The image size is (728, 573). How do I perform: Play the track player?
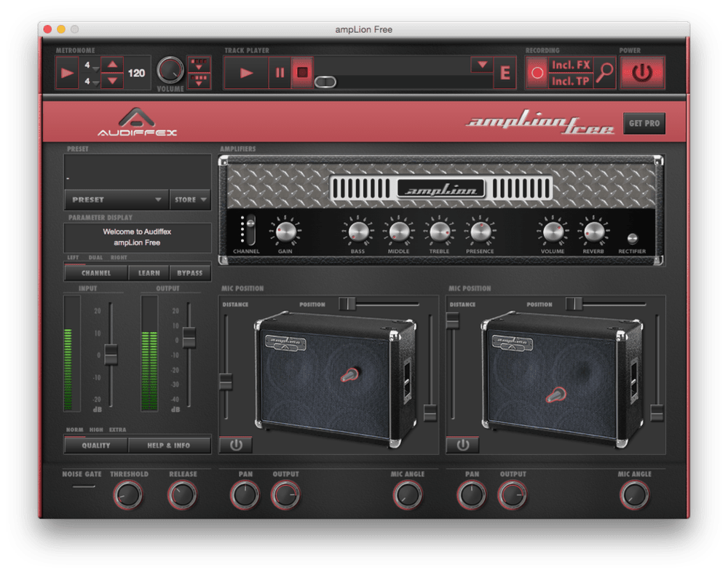[247, 74]
